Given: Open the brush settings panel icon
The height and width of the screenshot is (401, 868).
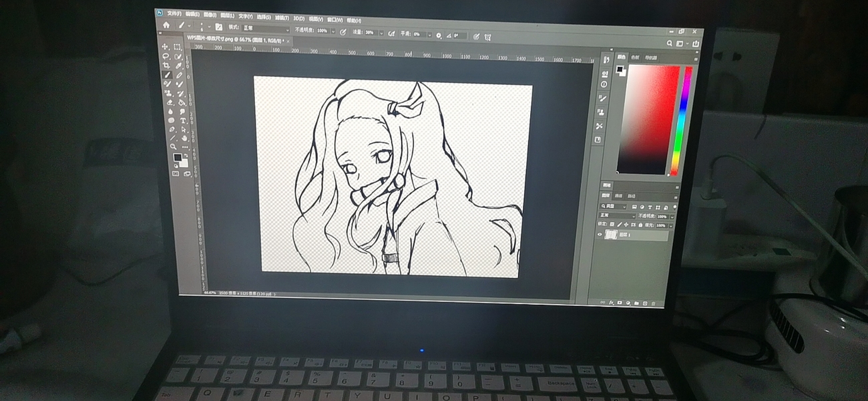Looking at the screenshot, I should click(x=219, y=27).
